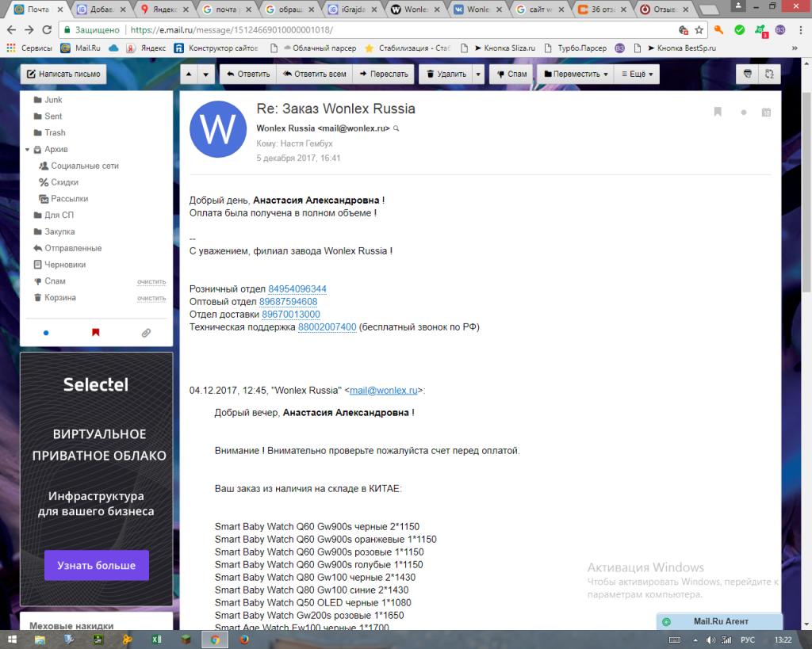Expand the Ещё menu
812x649 pixels.
637,74
